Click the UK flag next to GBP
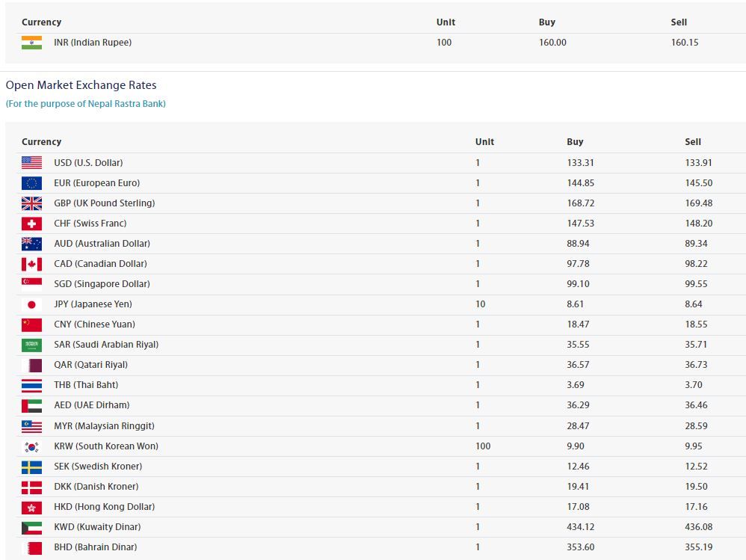Viewport: 746px width, 560px height. pos(31,203)
